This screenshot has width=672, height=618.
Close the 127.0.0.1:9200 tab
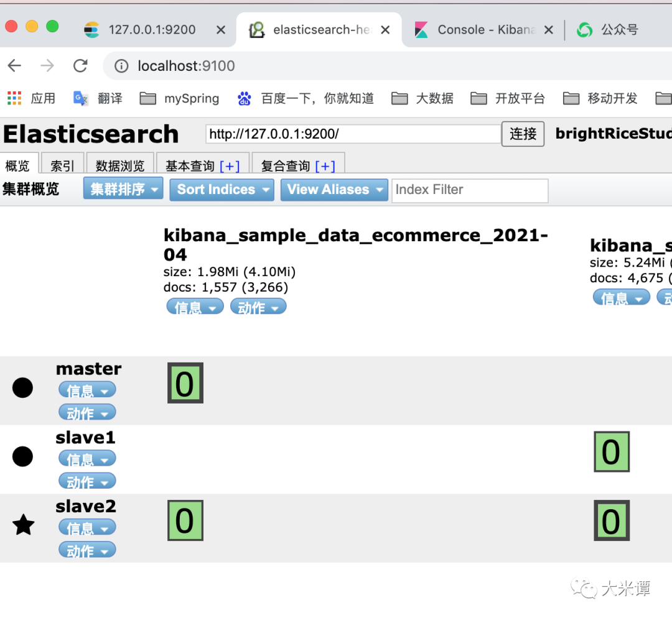coord(221,30)
